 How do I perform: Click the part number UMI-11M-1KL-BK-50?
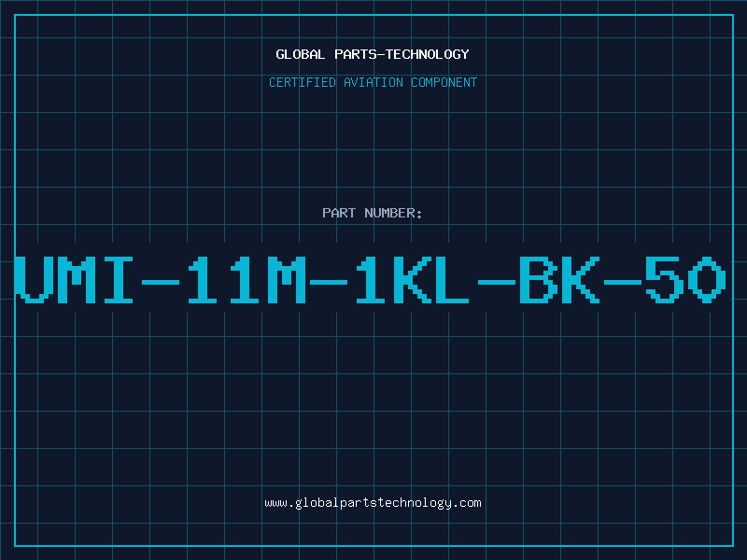(371, 279)
